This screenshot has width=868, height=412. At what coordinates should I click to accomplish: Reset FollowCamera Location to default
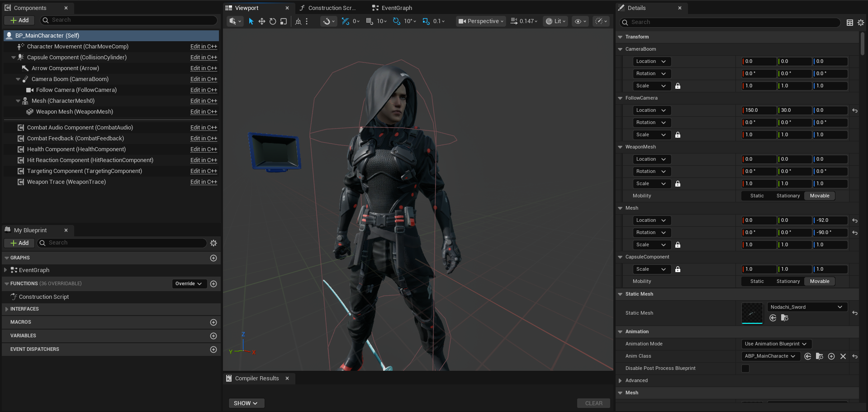pyautogui.click(x=855, y=110)
